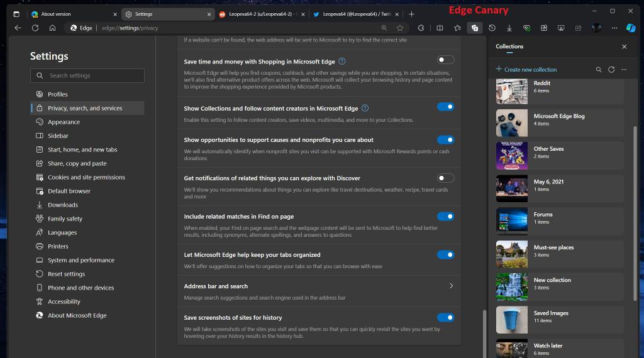The image size is (644, 358).
Task: Click the Split screen toolbar icon
Action: click(x=440, y=28)
